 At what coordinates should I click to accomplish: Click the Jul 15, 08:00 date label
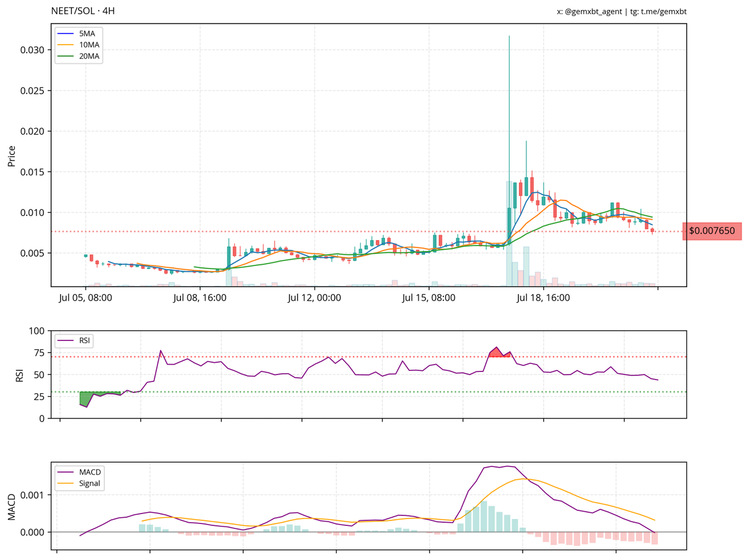(429, 298)
